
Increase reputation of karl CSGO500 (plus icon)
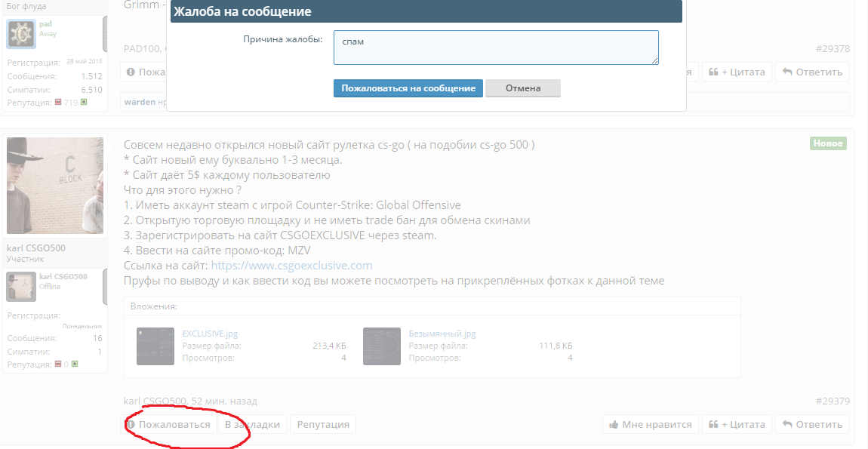tap(75, 364)
